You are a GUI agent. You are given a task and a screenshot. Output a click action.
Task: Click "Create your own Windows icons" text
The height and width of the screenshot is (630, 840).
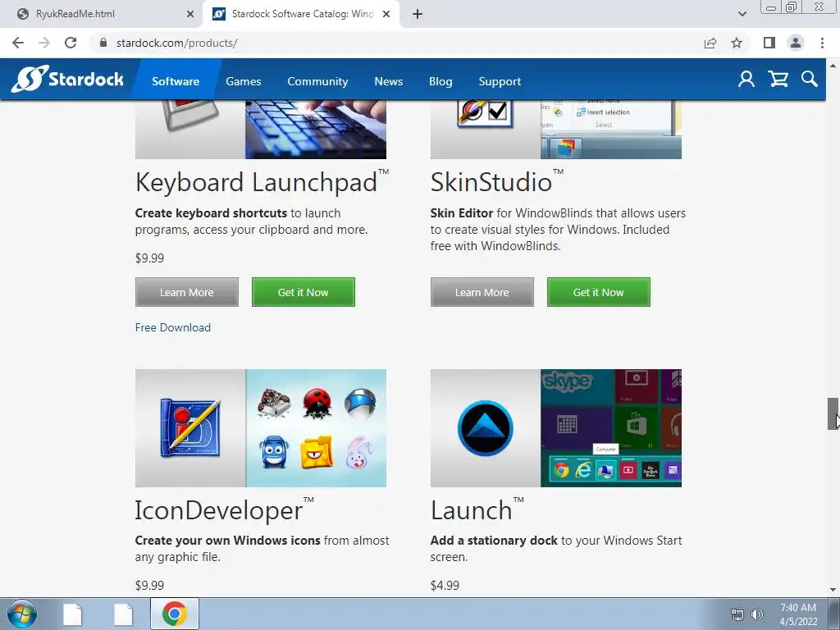[x=228, y=541]
